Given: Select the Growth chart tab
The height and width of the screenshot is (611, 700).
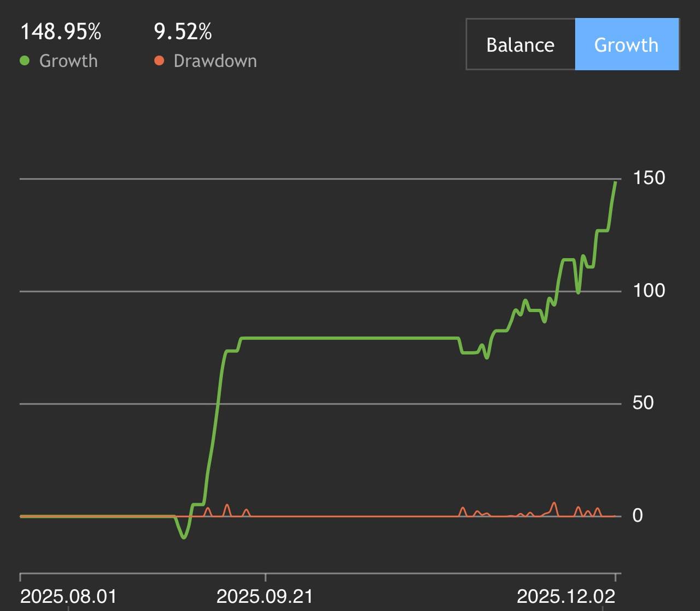Looking at the screenshot, I should (626, 45).
